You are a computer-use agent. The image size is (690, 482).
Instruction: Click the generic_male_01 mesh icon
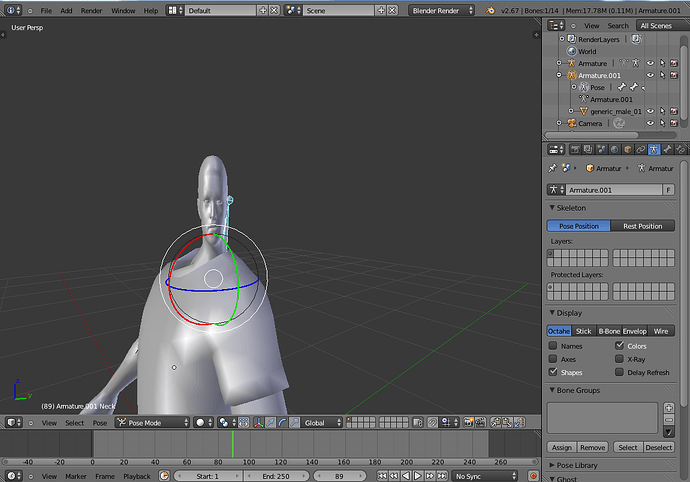point(584,111)
